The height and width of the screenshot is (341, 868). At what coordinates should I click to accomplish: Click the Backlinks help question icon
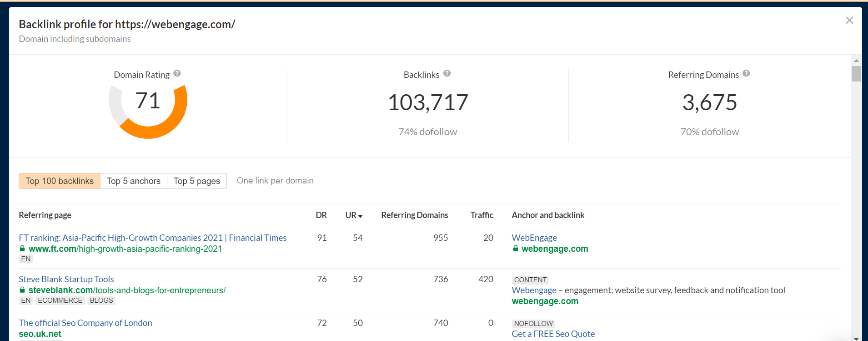coord(447,73)
